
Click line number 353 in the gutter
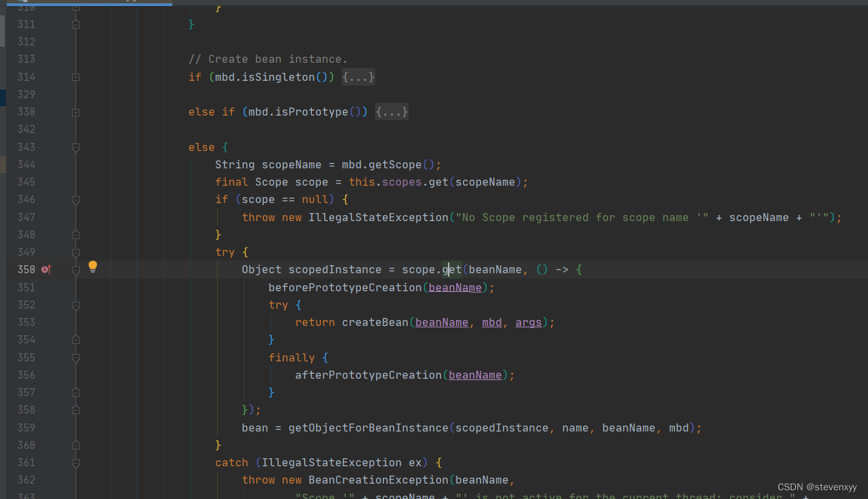click(26, 322)
